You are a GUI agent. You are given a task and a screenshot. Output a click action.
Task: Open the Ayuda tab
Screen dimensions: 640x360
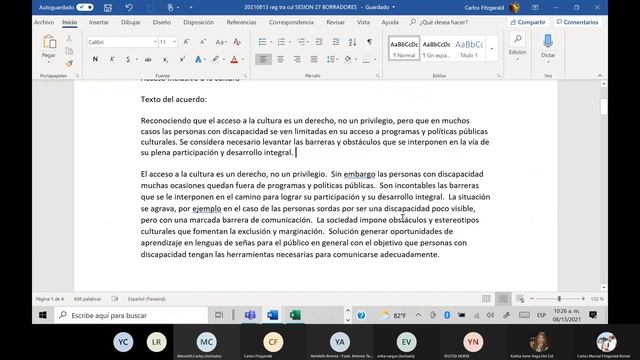click(390, 22)
